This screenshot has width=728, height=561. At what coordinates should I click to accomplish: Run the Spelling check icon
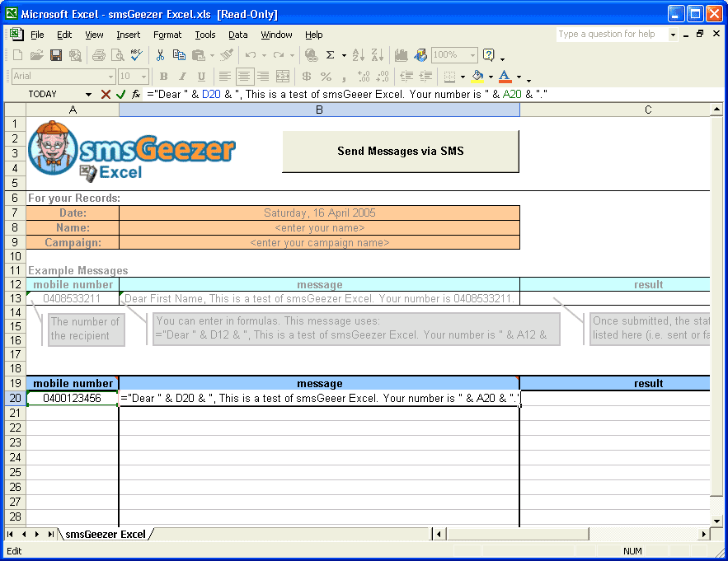pyautogui.click(x=137, y=55)
